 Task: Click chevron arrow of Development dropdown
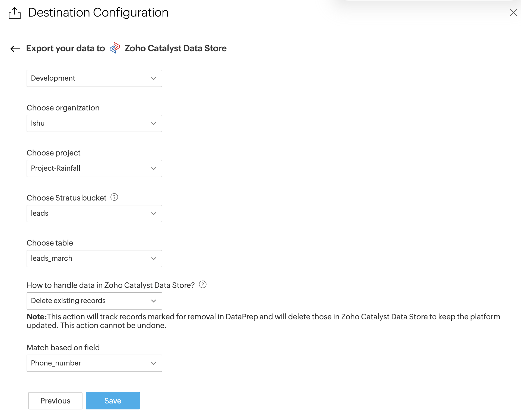click(154, 79)
